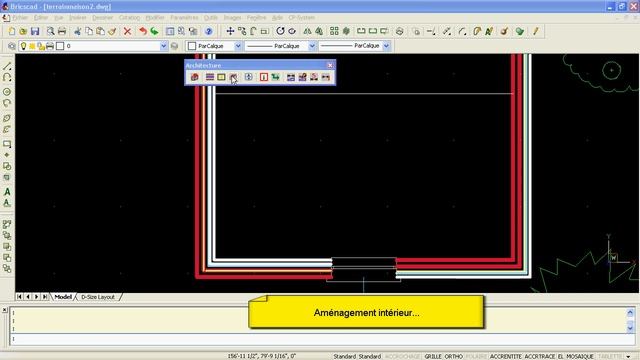This screenshot has width=640, height=360.
Task: Open the ParCalque color dropdown
Action: [x=238, y=46]
